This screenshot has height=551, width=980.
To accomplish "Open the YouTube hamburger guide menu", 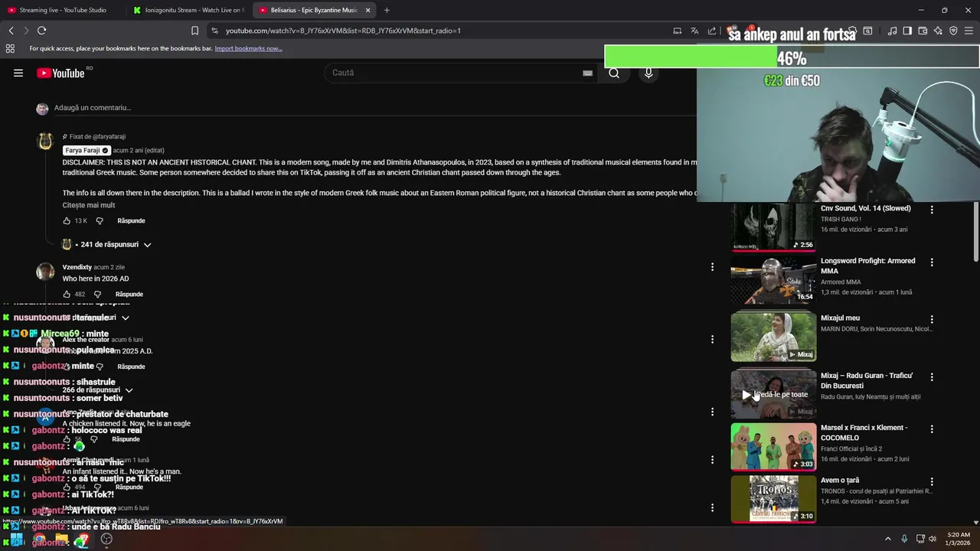I will click(18, 73).
